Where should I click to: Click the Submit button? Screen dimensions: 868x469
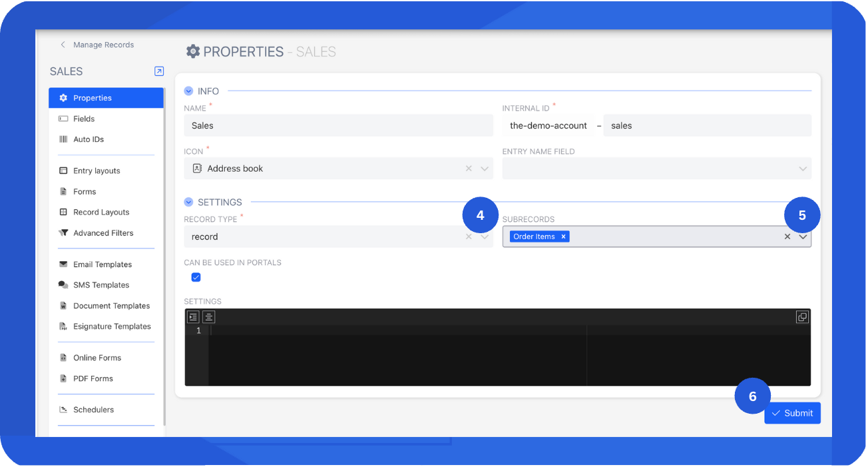click(x=792, y=413)
